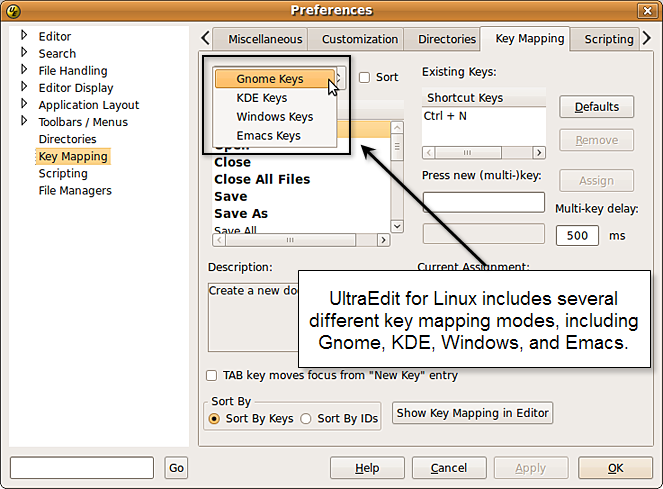Viewport: 663px width, 489px height.
Task: Select Key Mapping in the settings tree
Action: pos(73,157)
